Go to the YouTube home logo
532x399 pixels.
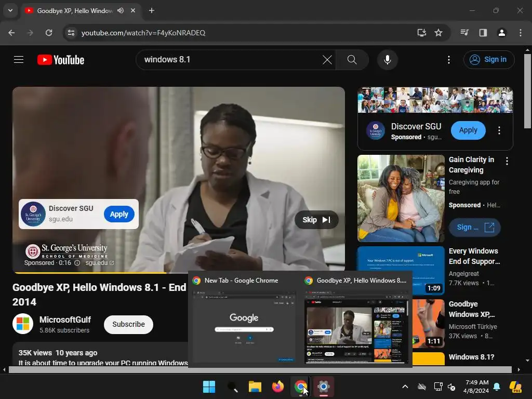[61, 60]
